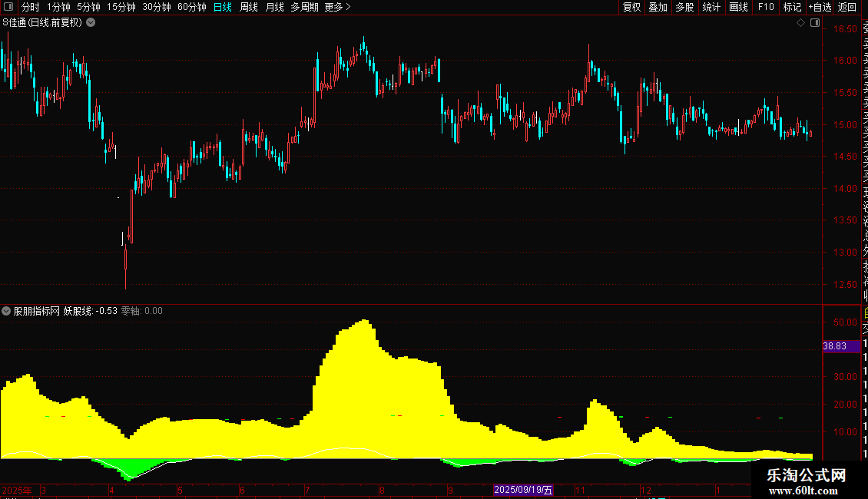Viewport: 868px width, 499px height.
Task: Click the 妖股线: -0.53 indicator value
Action: 90,311
